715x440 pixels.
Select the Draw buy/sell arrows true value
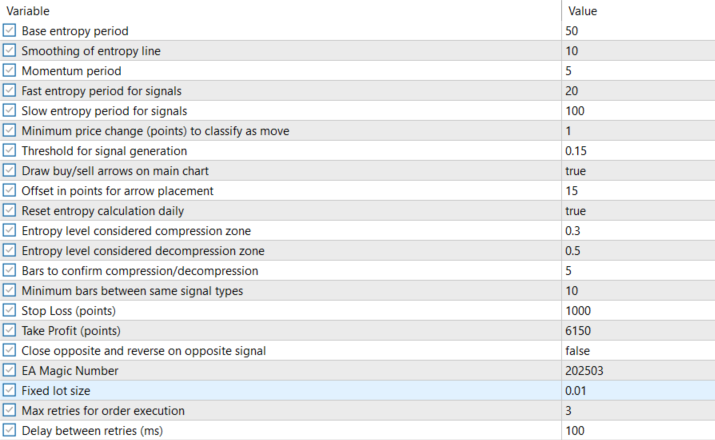(x=575, y=171)
